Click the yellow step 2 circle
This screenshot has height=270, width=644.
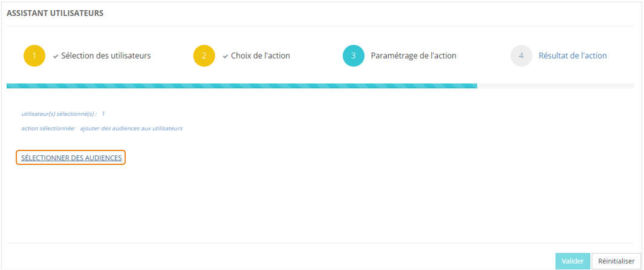tap(204, 56)
